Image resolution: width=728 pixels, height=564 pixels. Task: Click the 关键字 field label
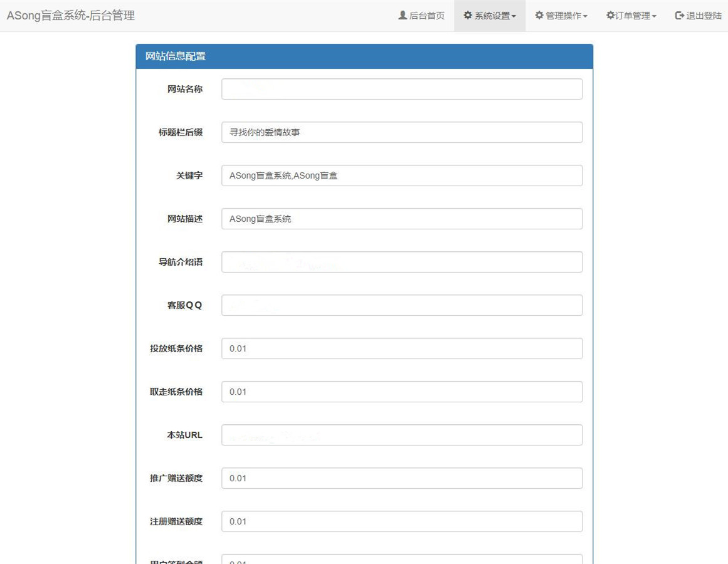click(x=189, y=175)
